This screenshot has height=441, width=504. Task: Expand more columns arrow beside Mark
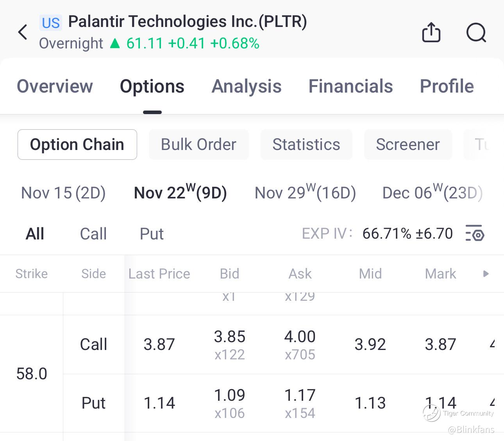click(x=486, y=274)
